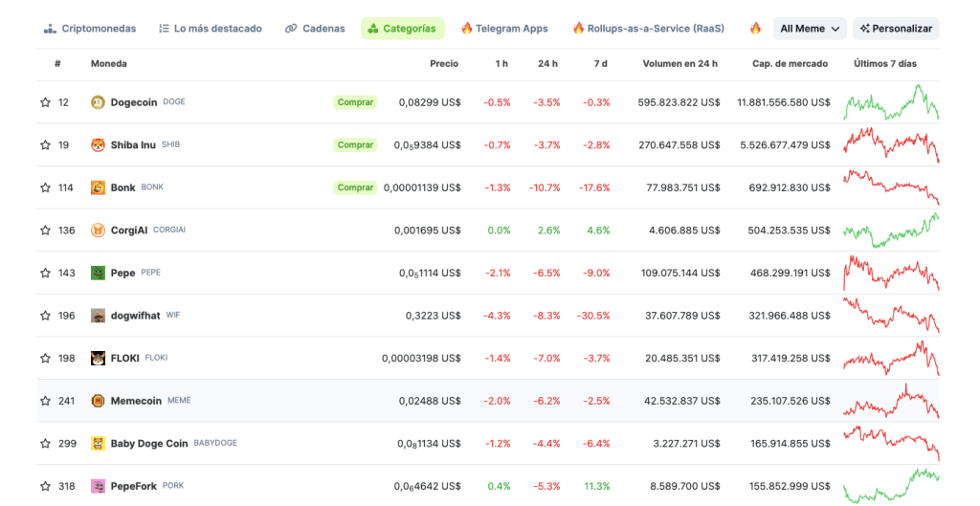Click the FLOKI coin logo
980x506 pixels.
click(98, 358)
